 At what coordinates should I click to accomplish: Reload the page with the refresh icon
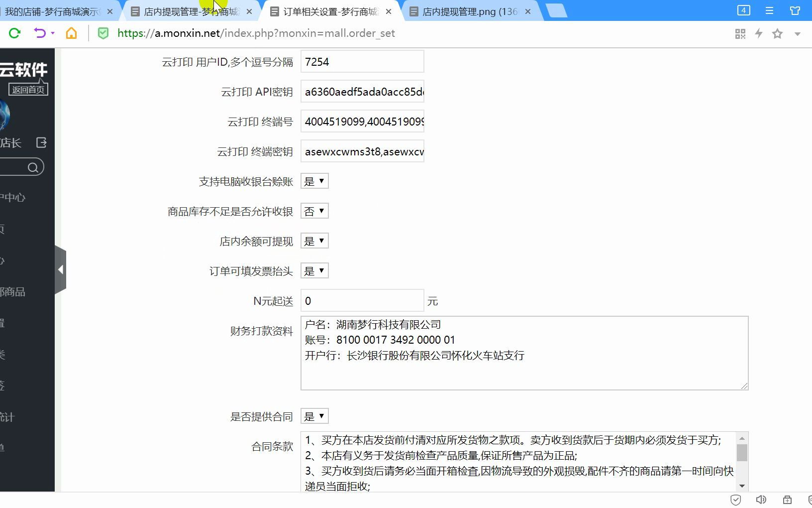coord(15,33)
